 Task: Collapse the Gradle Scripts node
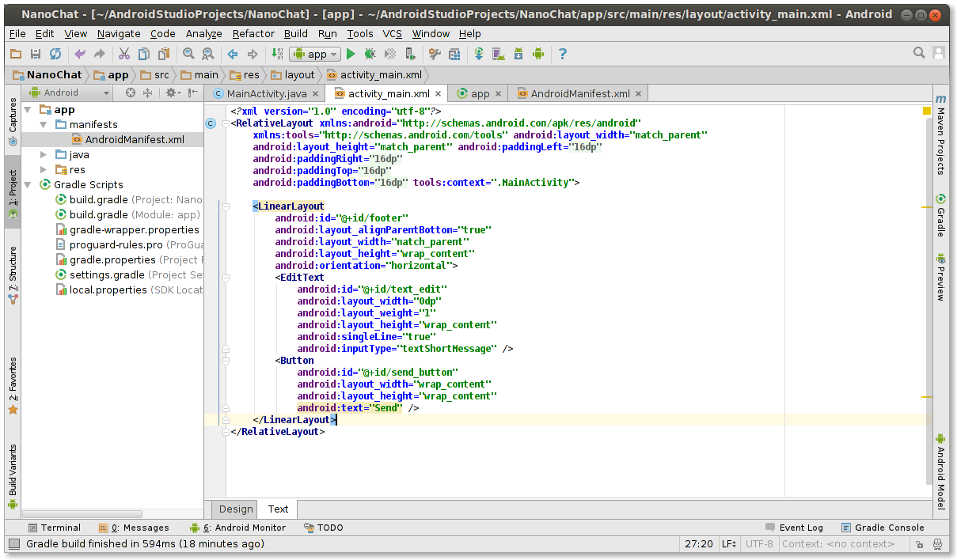tap(28, 185)
